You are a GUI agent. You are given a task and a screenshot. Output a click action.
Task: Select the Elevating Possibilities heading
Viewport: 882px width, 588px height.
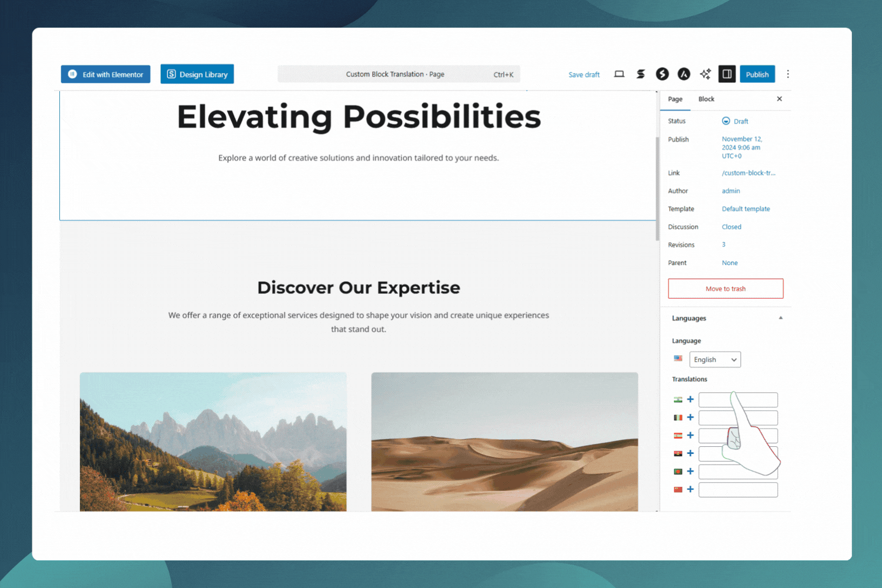point(359,116)
